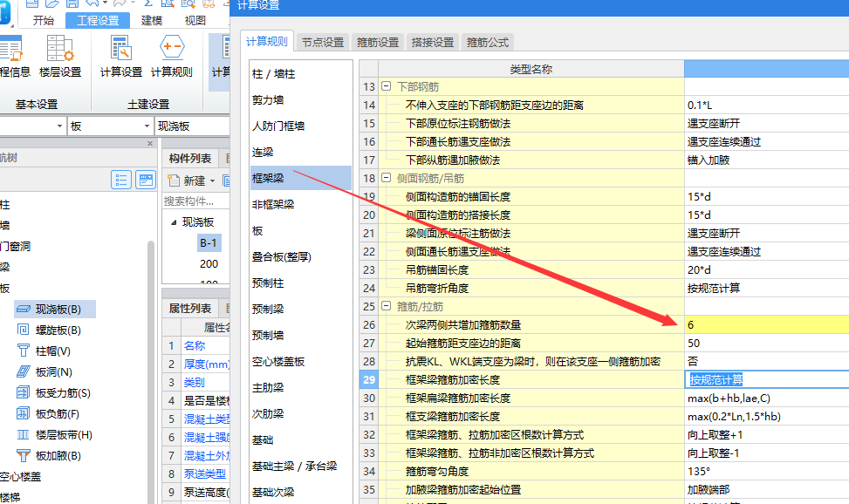Select 基础主梁 / 承台梁 in category list
This screenshot has height=504, width=849.
click(300, 467)
